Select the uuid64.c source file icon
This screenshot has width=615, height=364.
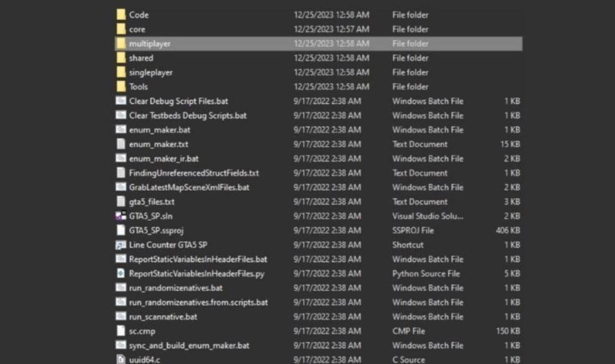[x=121, y=359]
